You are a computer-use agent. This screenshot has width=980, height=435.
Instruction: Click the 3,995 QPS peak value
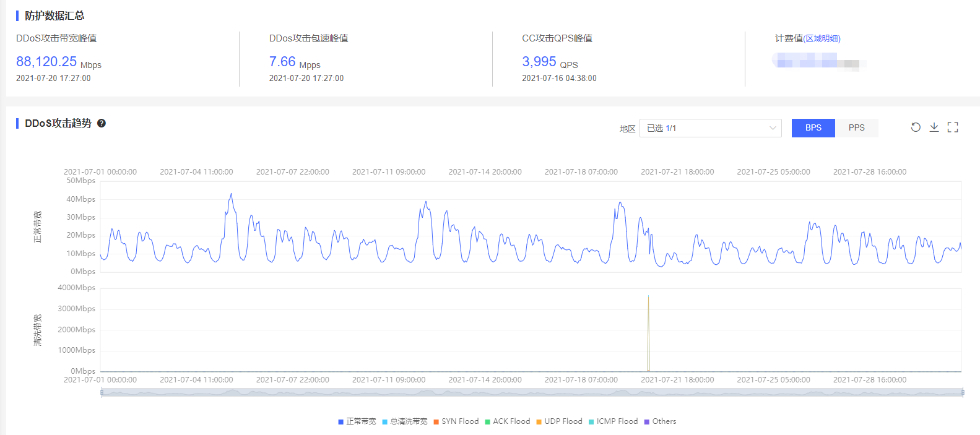pyautogui.click(x=539, y=62)
